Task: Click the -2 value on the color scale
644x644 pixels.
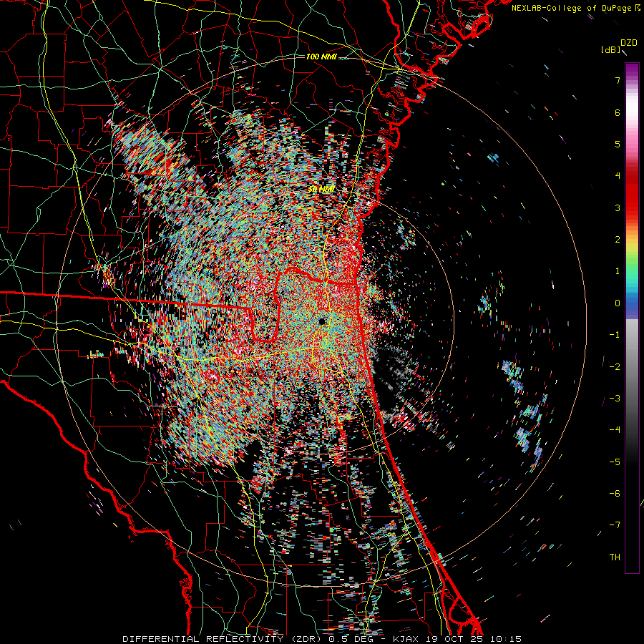Action: (615, 367)
